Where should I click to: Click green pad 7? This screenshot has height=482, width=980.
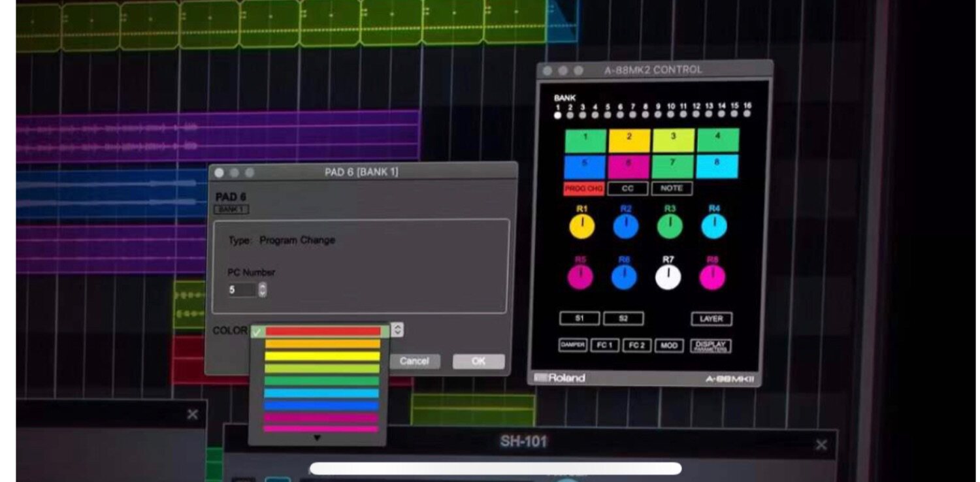point(674,166)
